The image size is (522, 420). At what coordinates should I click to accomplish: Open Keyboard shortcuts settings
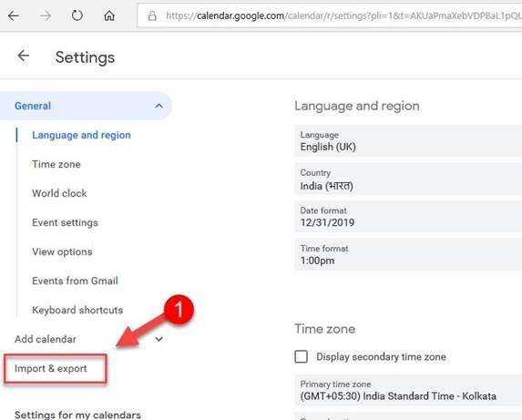coord(77,310)
